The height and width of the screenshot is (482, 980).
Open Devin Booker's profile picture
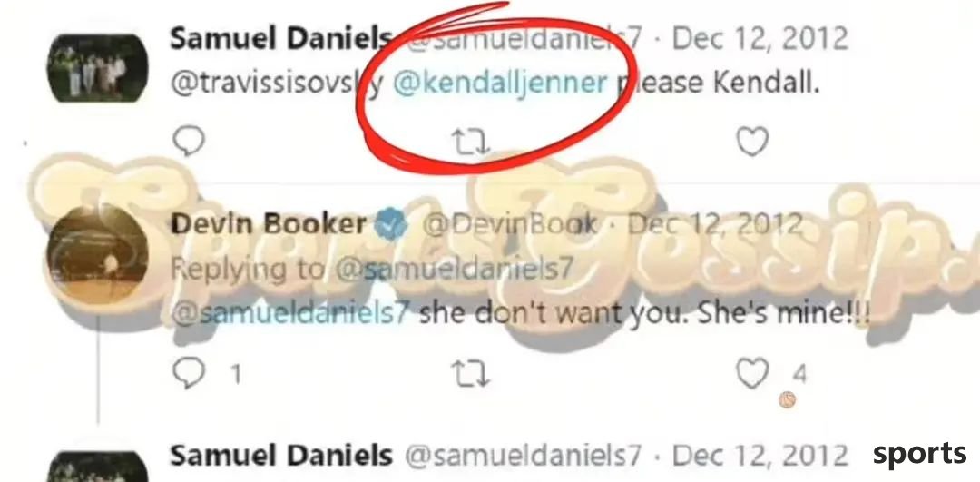pyautogui.click(x=97, y=254)
